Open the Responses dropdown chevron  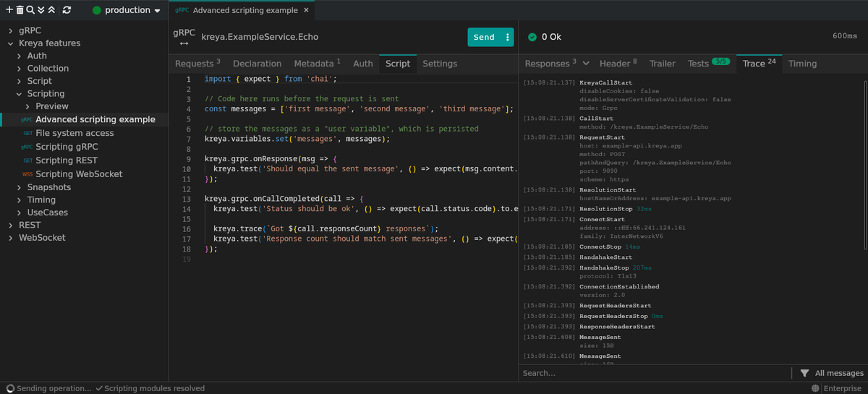pos(585,64)
